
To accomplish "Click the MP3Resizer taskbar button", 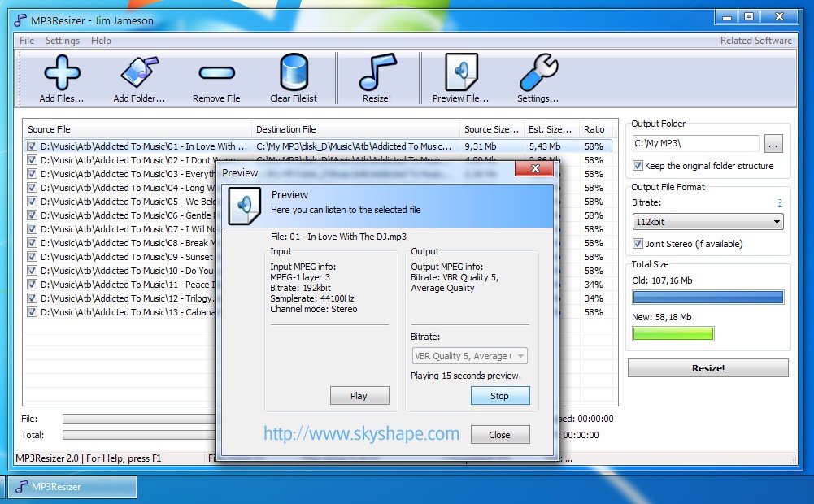I will [72, 487].
